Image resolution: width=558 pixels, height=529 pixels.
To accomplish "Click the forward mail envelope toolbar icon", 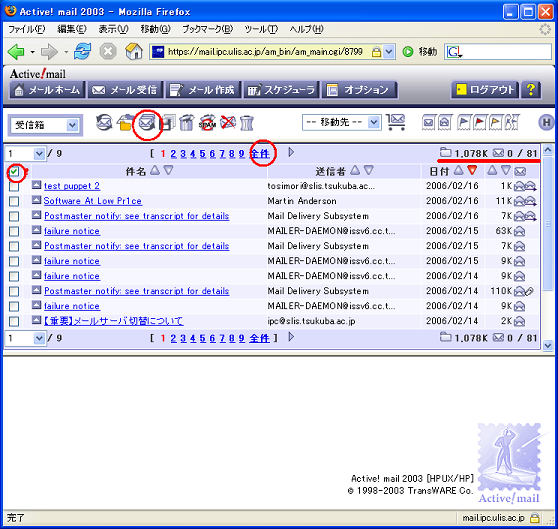I will pos(147,123).
